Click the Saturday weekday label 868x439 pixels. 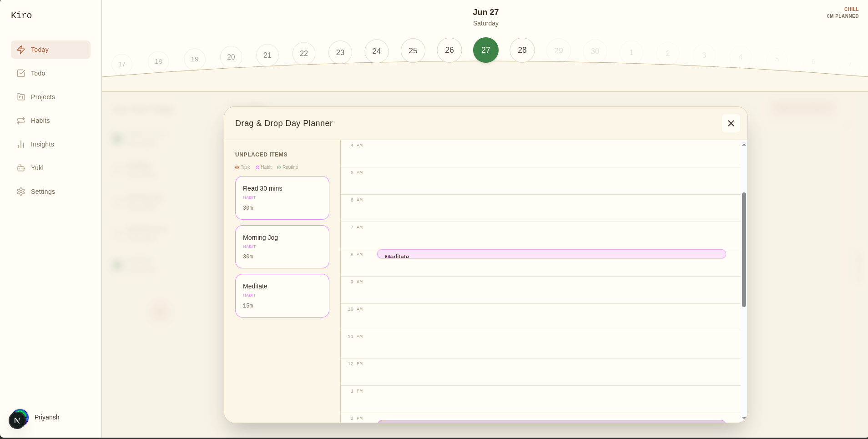pos(486,23)
